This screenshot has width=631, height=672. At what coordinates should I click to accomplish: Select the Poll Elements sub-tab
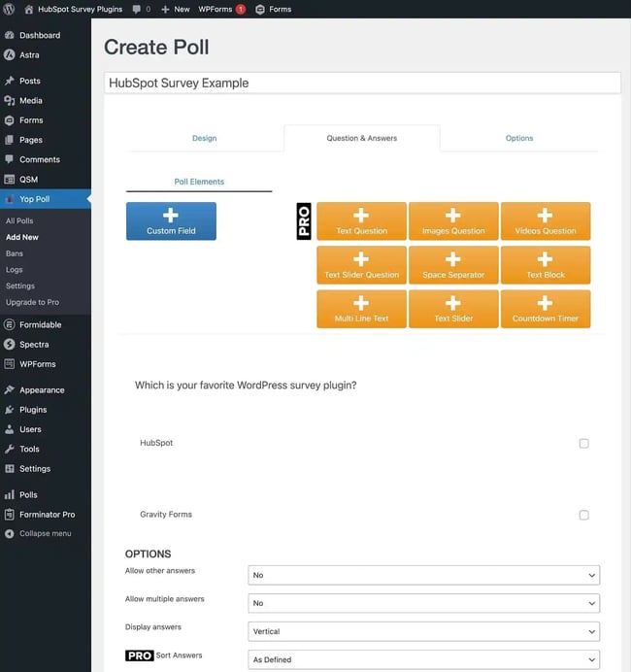coord(199,182)
